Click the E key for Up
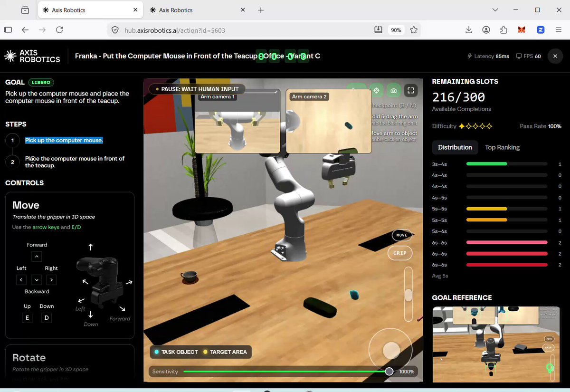This screenshot has height=392, width=570. pyautogui.click(x=28, y=317)
